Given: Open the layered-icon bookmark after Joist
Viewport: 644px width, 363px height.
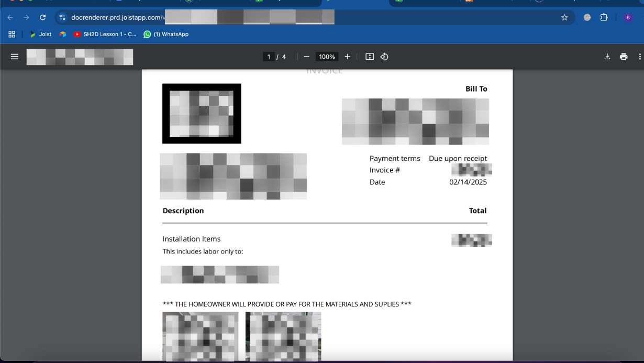Looking at the screenshot, I should [63, 34].
